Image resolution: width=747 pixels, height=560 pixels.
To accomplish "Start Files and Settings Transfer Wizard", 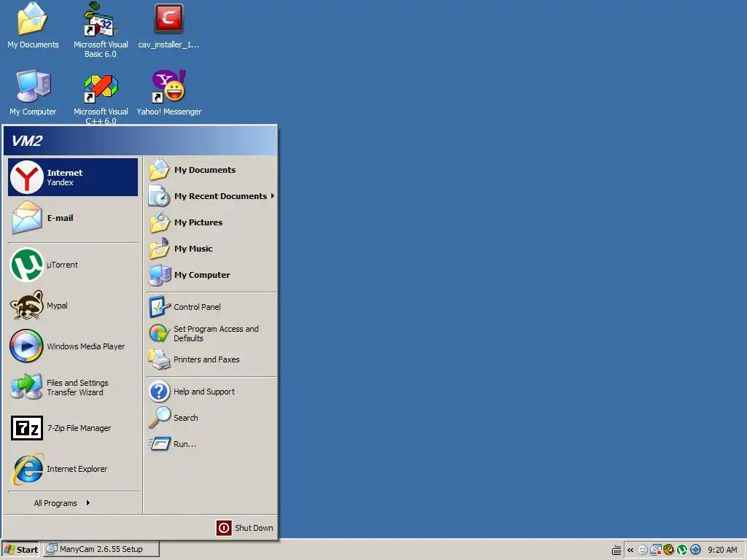I will (x=73, y=387).
